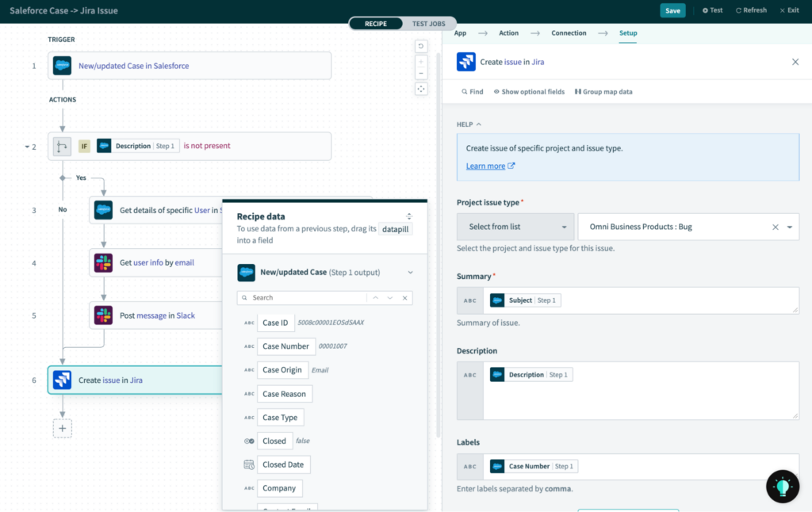The width and height of the screenshot is (812, 512).
Task: Collapse the IF condition step 2
Action: pos(27,147)
